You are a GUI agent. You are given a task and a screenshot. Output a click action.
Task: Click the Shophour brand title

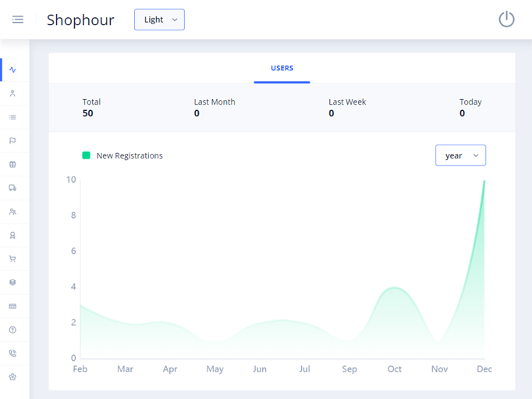click(x=80, y=20)
